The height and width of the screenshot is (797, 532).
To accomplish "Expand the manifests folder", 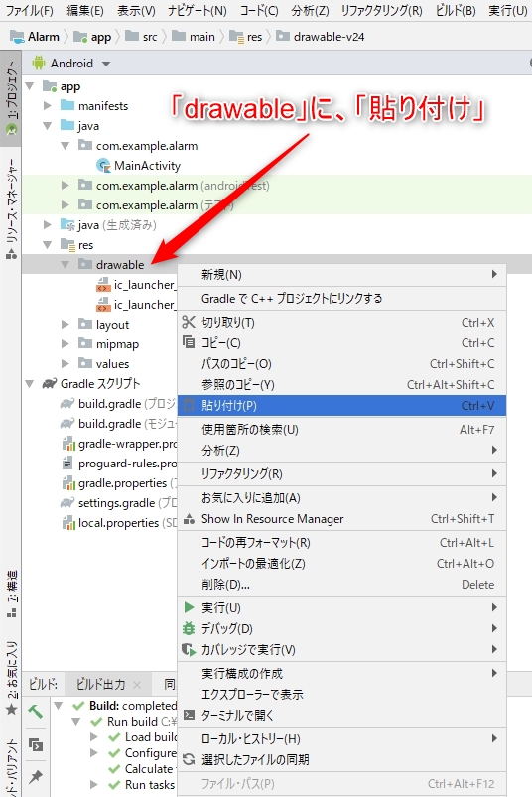I will (48, 106).
